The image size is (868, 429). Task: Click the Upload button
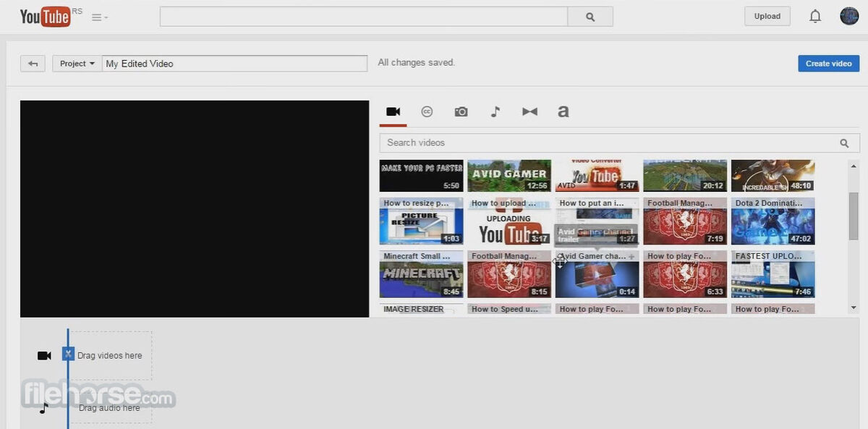pyautogui.click(x=767, y=16)
